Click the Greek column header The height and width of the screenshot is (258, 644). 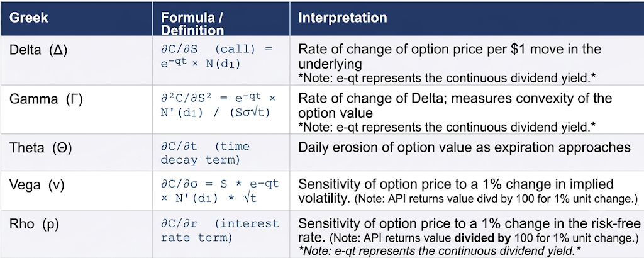(28, 18)
